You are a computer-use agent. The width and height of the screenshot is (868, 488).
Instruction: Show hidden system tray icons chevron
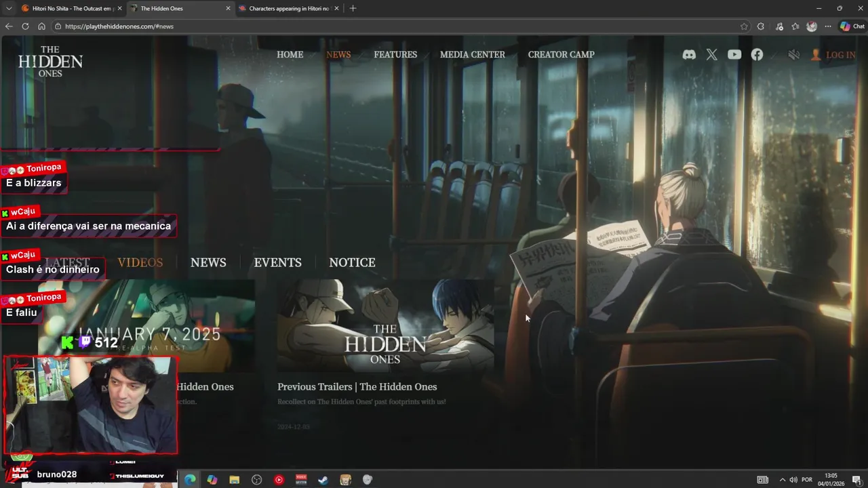[x=782, y=480]
